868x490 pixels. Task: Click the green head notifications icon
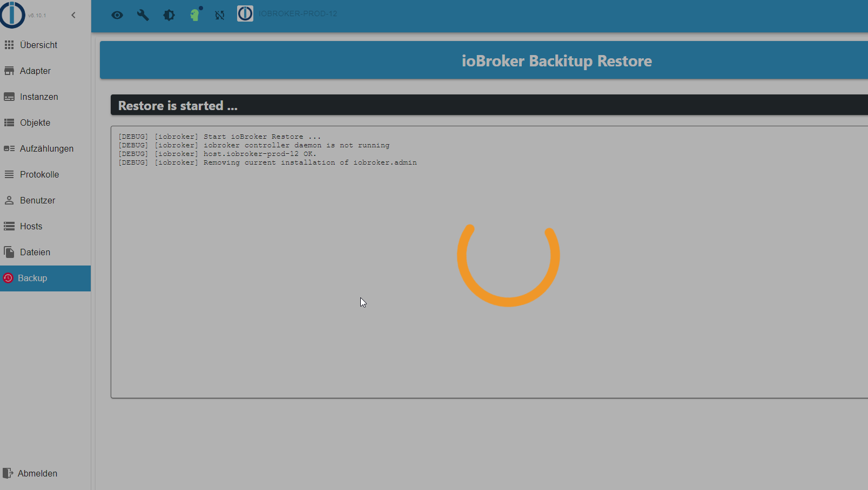point(195,15)
